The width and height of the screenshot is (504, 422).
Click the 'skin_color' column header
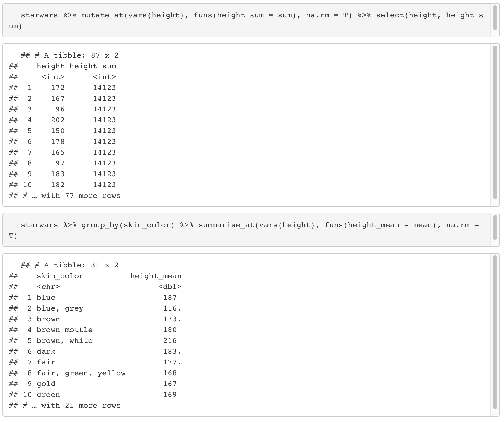tap(60, 276)
